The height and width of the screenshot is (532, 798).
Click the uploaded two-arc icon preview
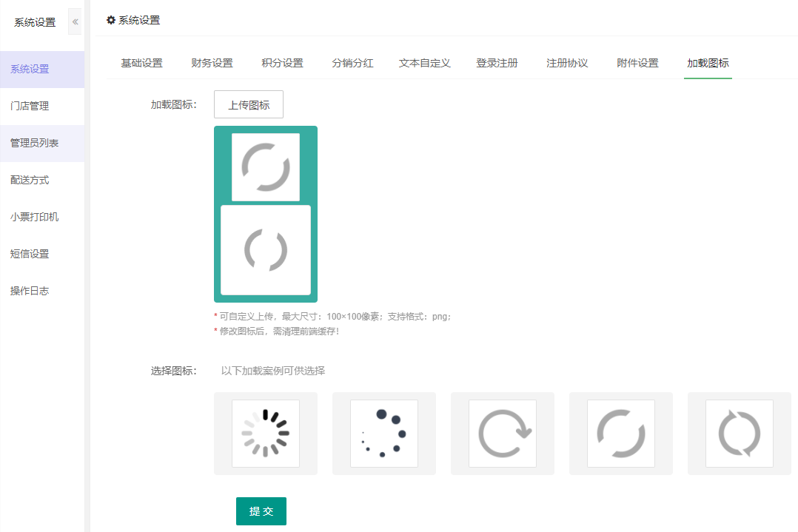point(266,167)
